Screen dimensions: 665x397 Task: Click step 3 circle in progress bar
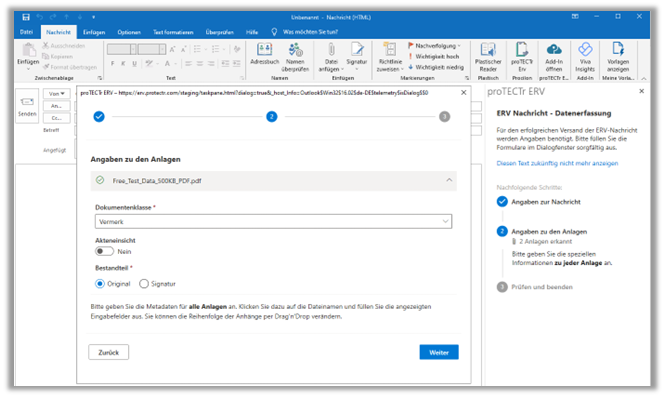pos(444,116)
